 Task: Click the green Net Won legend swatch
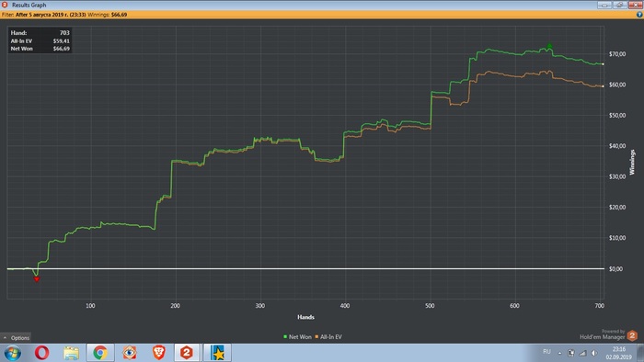point(285,336)
